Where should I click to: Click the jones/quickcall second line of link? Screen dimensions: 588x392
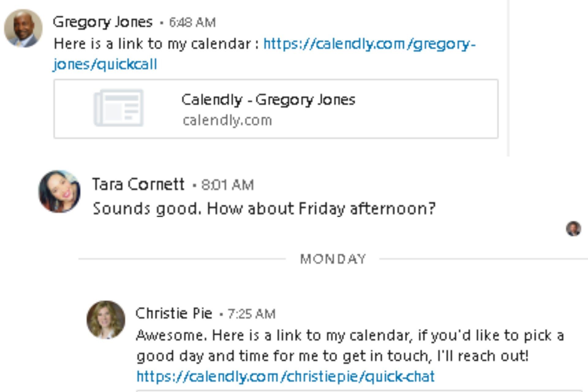[x=105, y=64]
